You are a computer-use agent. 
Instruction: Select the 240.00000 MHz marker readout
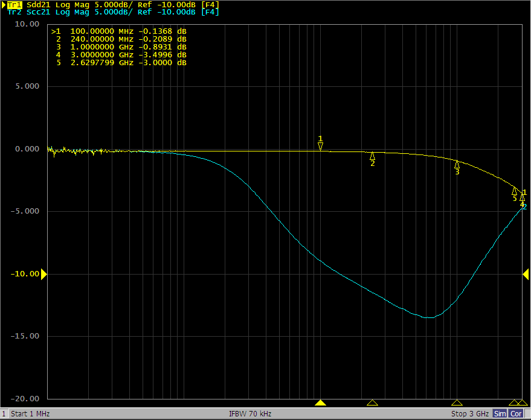point(119,39)
